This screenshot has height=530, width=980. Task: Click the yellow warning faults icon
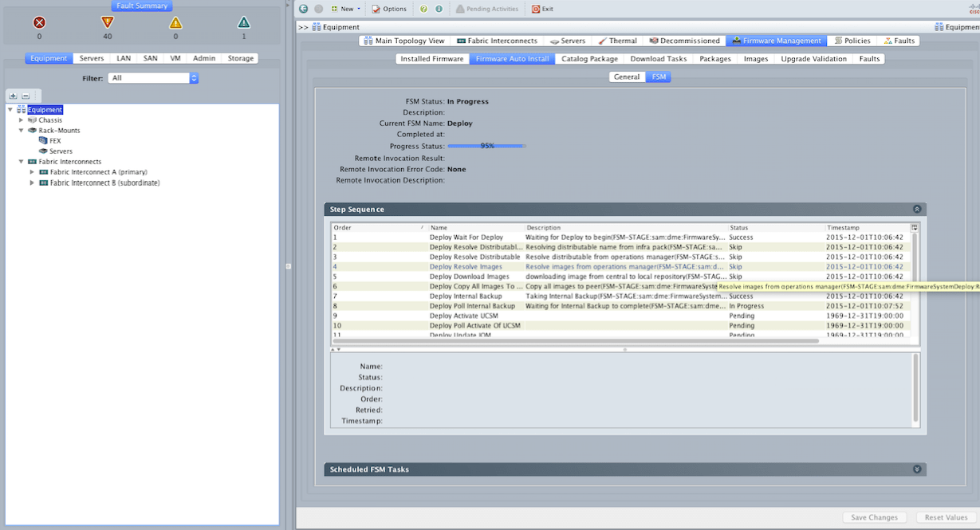pyautogui.click(x=175, y=23)
